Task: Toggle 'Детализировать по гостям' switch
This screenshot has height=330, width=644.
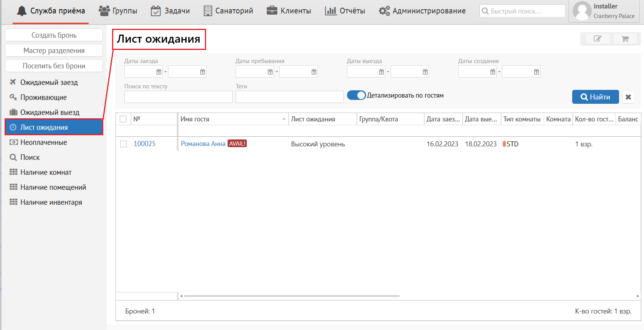Action: click(x=356, y=95)
